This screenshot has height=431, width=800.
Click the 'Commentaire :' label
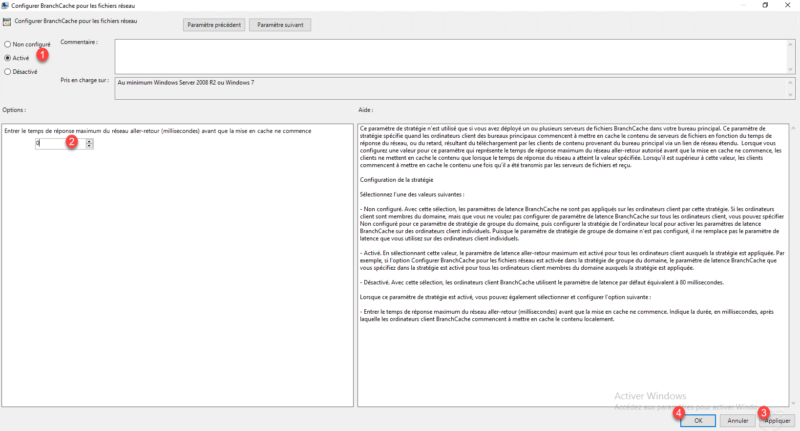click(79, 42)
